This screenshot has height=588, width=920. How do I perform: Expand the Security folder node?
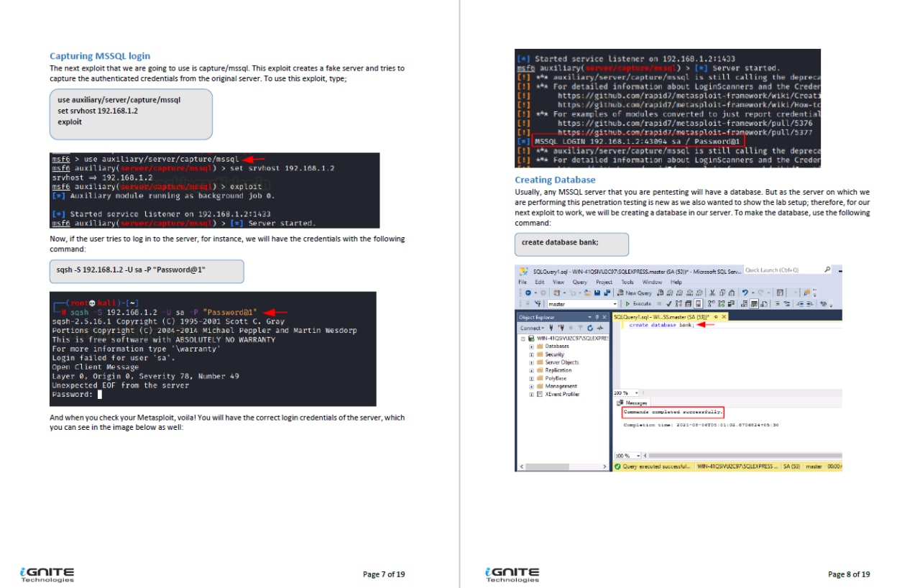pyautogui.click(x=532, y=354)
